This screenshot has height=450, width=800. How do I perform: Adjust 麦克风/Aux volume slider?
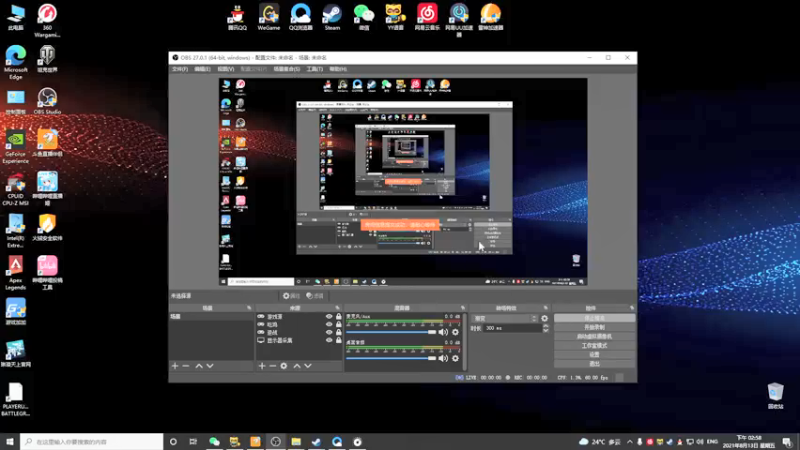tap(391, 332)
